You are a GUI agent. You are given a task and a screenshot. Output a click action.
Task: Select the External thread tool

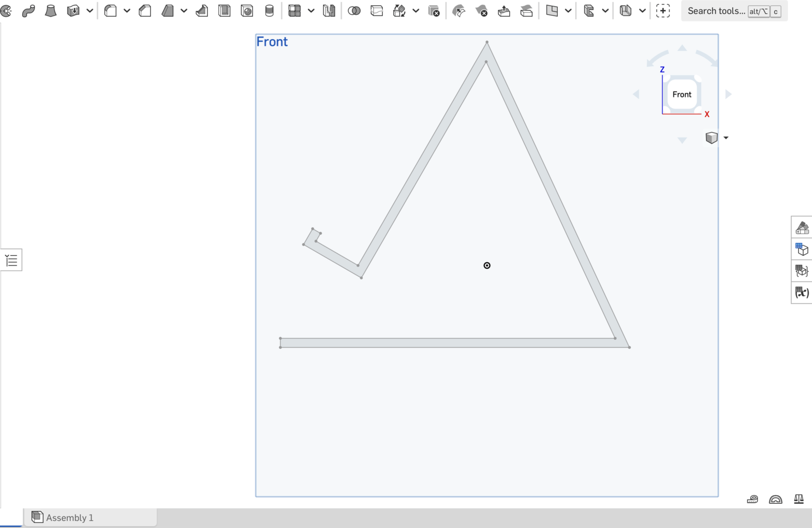pyautogui.click(x=269, y=11)
